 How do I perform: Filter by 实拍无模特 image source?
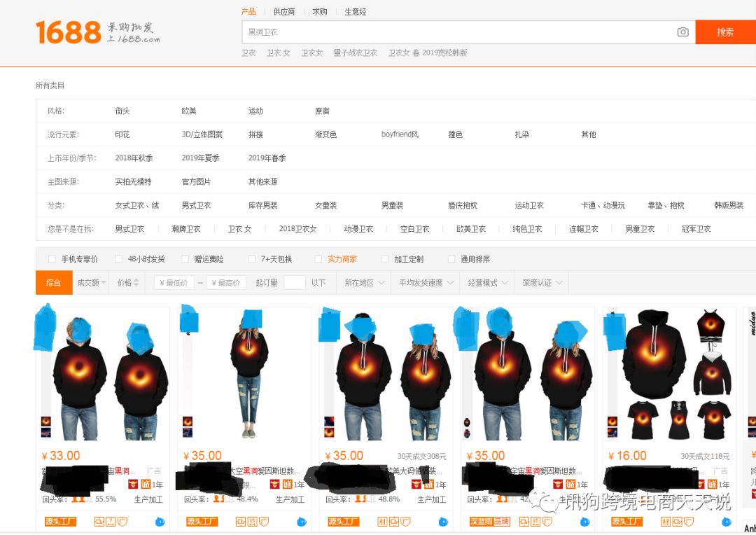click(133, 182)
